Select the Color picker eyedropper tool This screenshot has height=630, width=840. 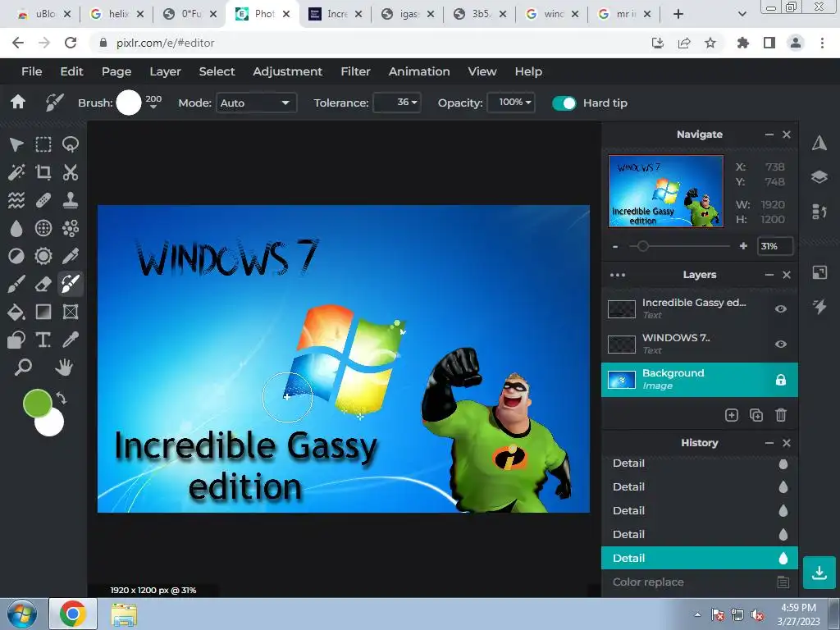click(x=71, y=340)
